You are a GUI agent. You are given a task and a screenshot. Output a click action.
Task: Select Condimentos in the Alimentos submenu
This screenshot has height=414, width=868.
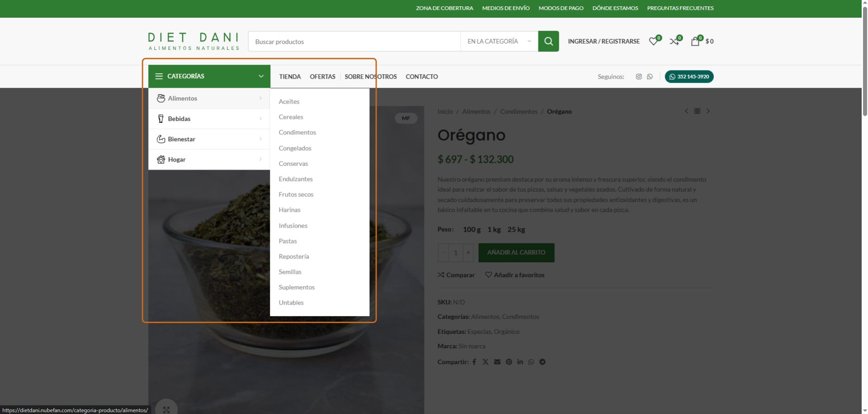coord(297,132)
